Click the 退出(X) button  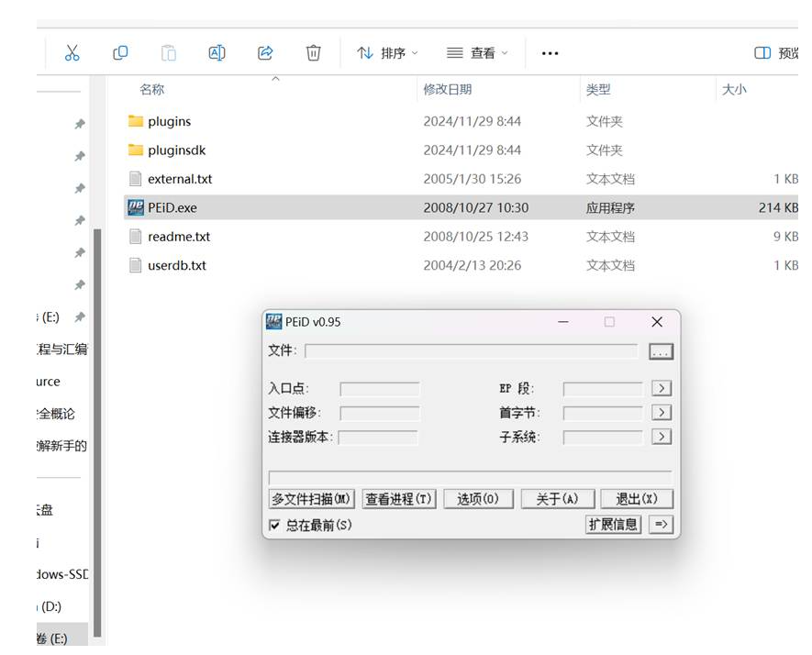pos(637,499)
